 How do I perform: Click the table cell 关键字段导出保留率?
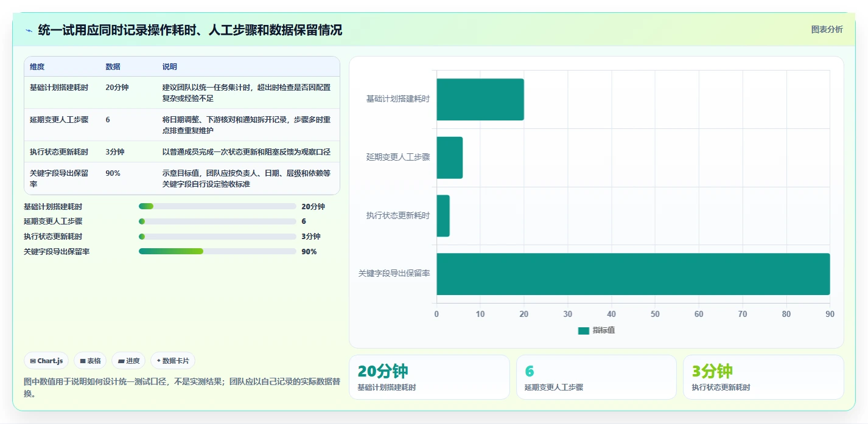click(x=59, y=179)
